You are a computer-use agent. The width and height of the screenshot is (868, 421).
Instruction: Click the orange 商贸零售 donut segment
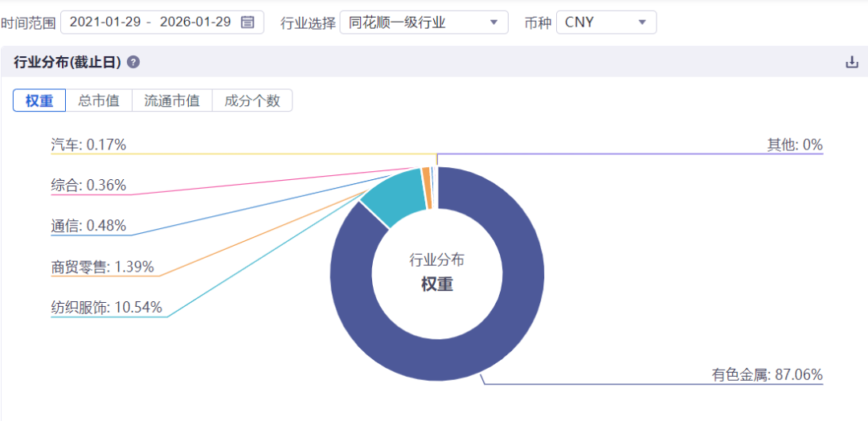point(427,188)
